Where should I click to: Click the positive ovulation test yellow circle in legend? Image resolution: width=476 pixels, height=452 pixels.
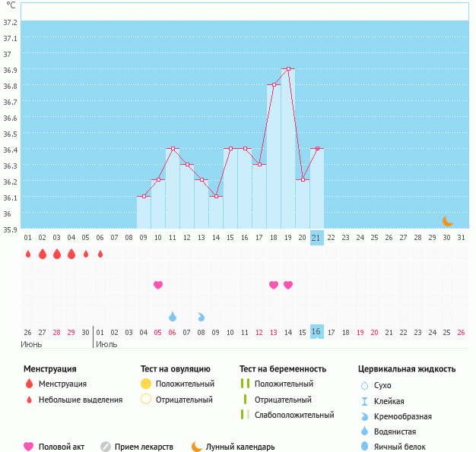(x=146, y=384)
